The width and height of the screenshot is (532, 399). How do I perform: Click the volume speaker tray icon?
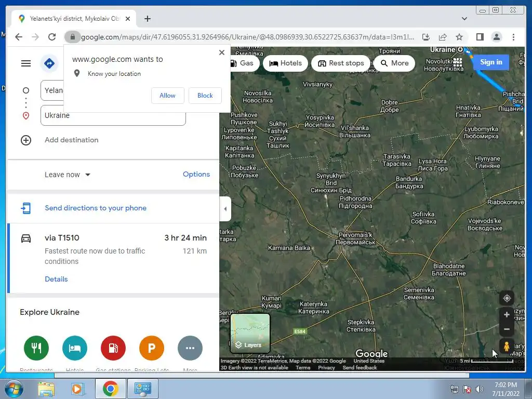pos(480,389)
